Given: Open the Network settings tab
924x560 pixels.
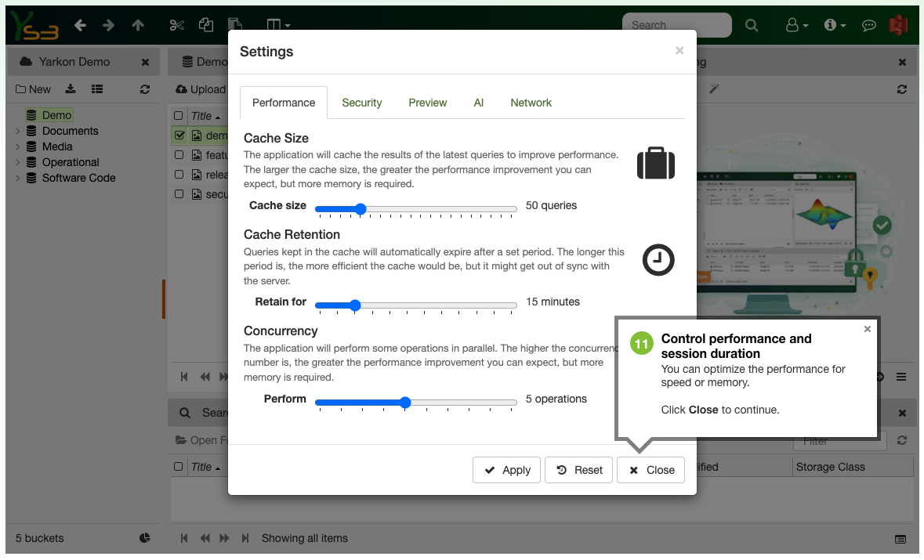Looking at the screenshot, I should pos(531,103).
